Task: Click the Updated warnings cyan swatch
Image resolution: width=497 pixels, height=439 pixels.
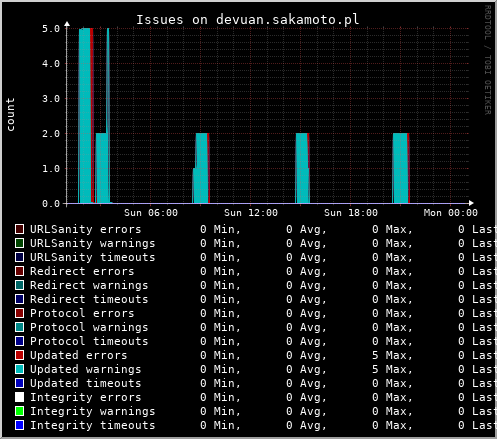Action: [x=20, y=369]
